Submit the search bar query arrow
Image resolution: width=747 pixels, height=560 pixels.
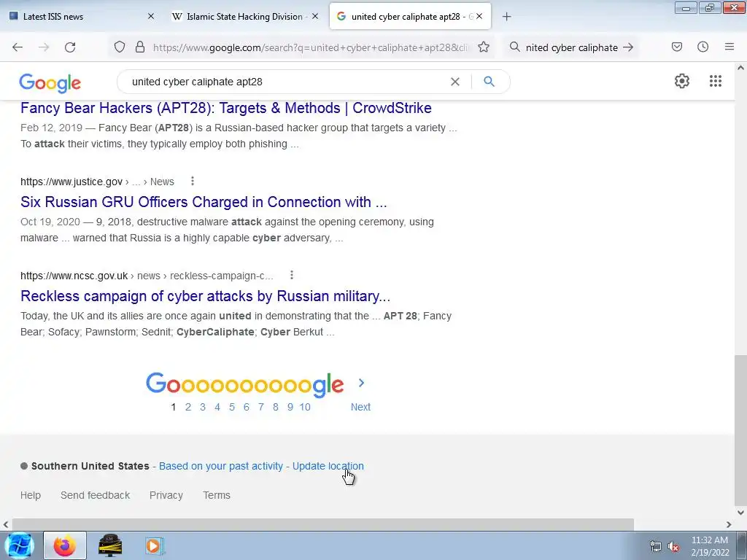tap(628, 47)
